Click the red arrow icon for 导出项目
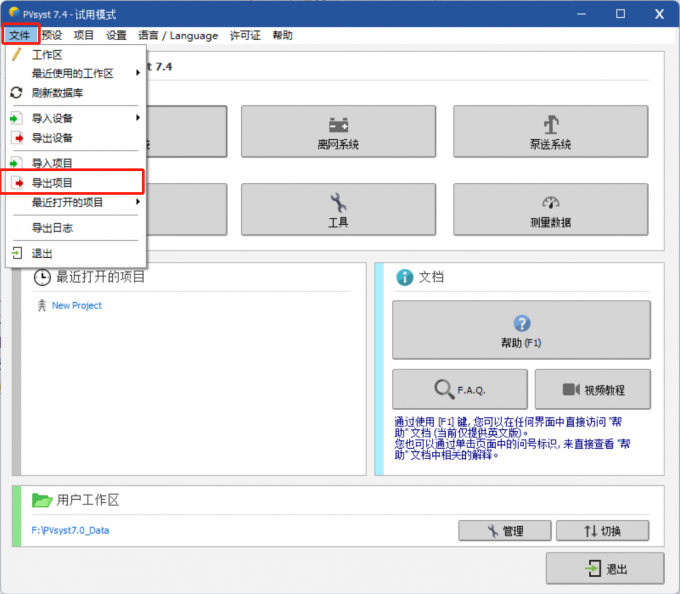Screen dimensions: 680x594 pyautogui.click(x=16, y=183)
